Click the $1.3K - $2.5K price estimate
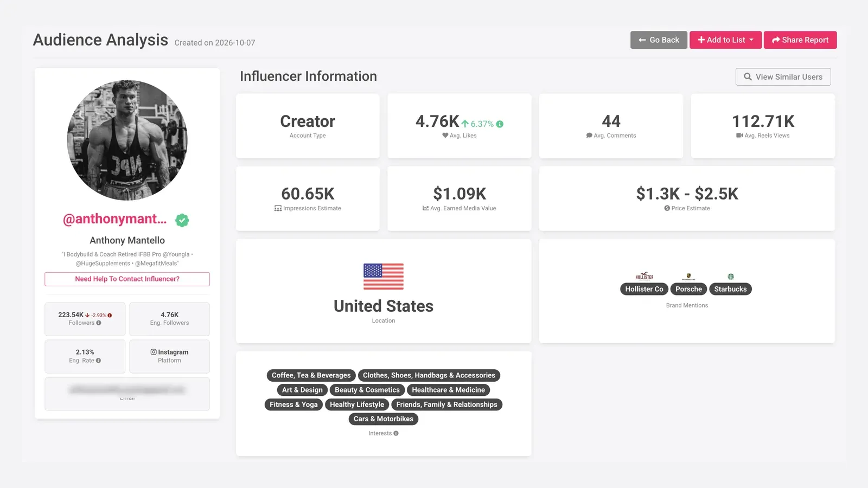 687,194
